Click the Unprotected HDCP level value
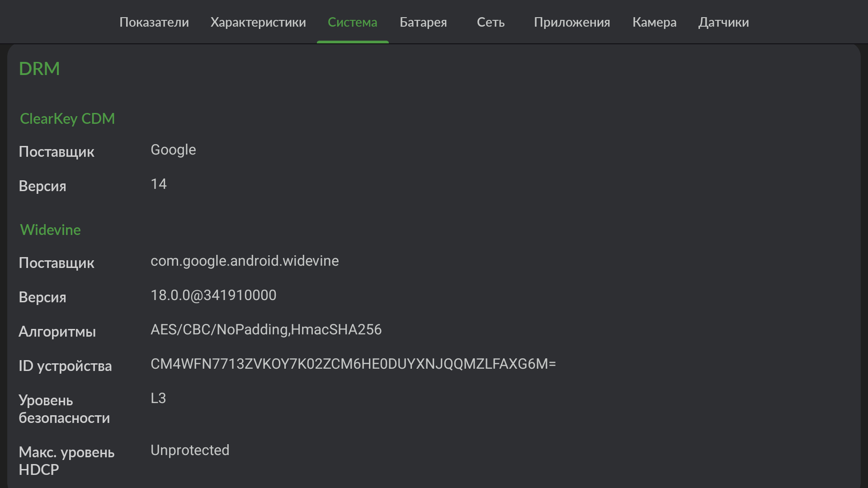 click(x=190, y=450)
